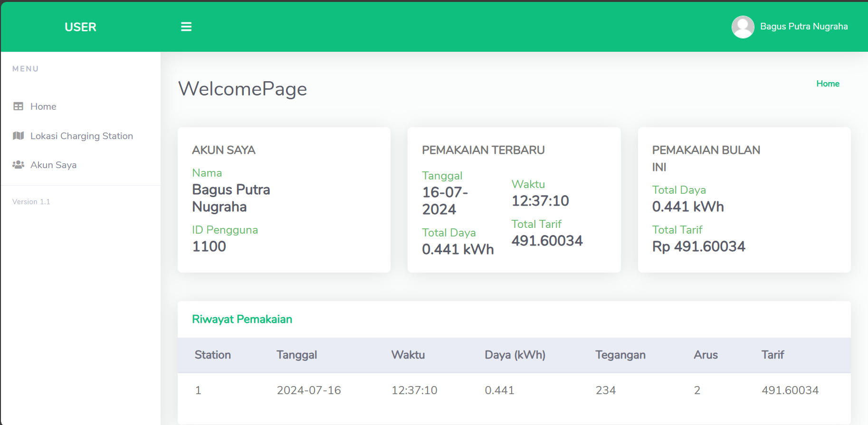
Task: Click the Arus column header
Action: click(706, 355)
